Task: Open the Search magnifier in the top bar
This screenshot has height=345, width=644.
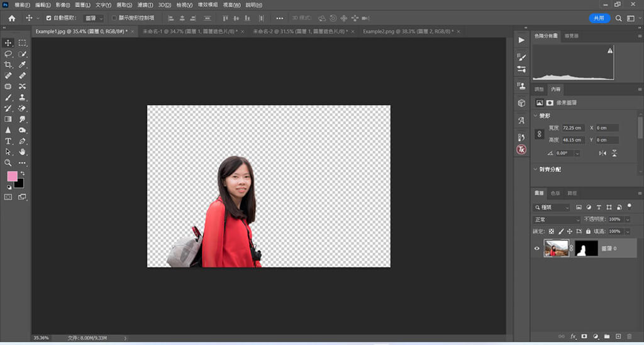Action: tap(619, 18)
